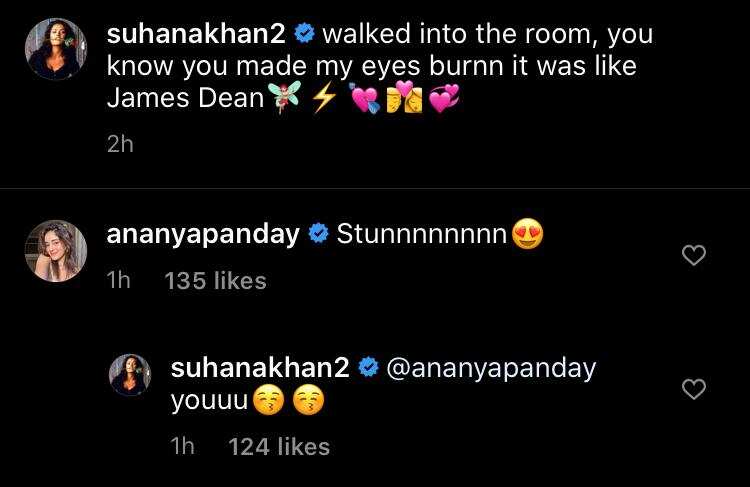Open suhanakhan2's avatar in the reply
750x487 pixels.
click(x=130, y=375)
